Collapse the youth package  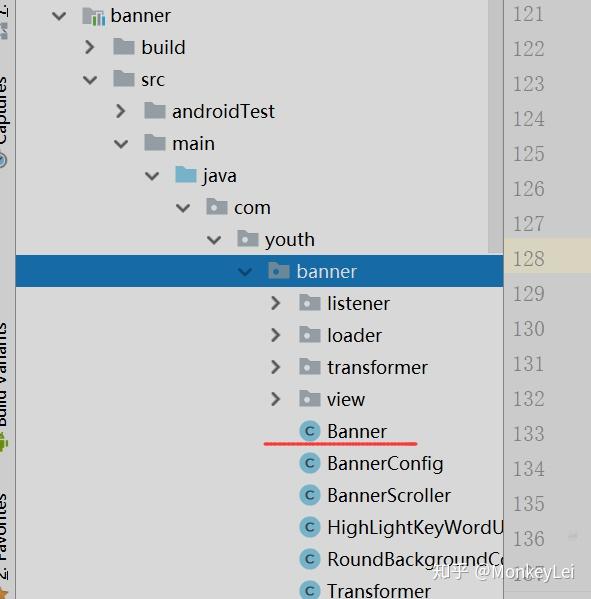click(x=214, y=240)
